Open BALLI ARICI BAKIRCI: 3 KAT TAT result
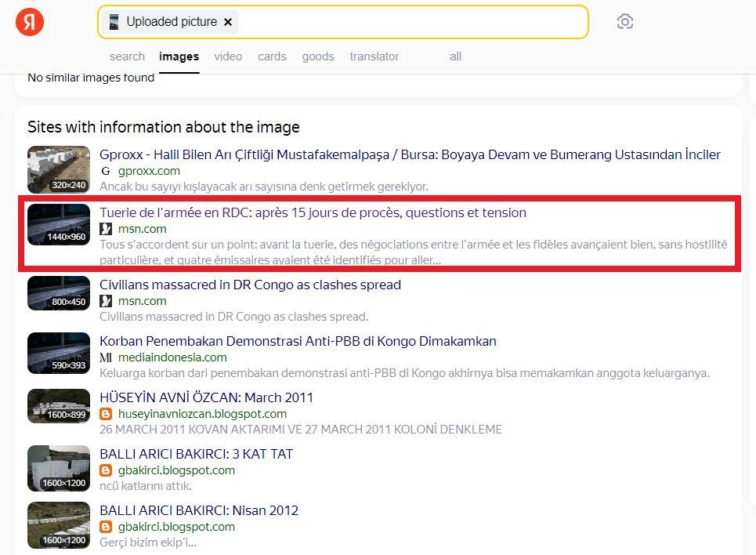The image size is (756, 555). coord(196,454)
